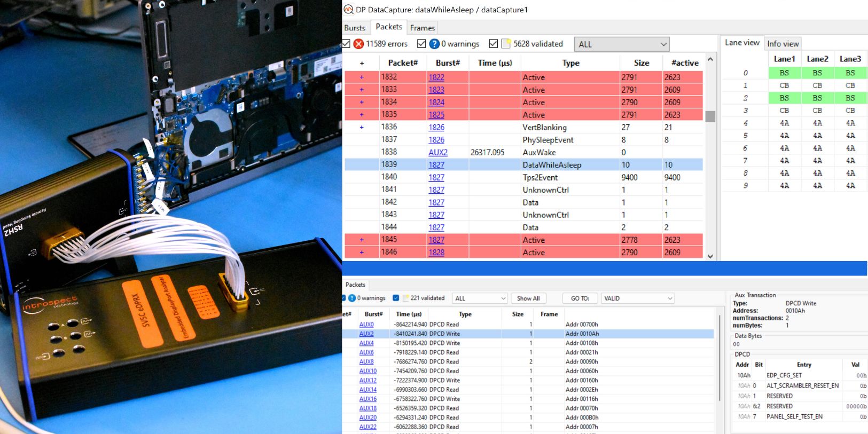
Task: Select Addr 00108h row in lower table
Action: (x=528, y=343)
